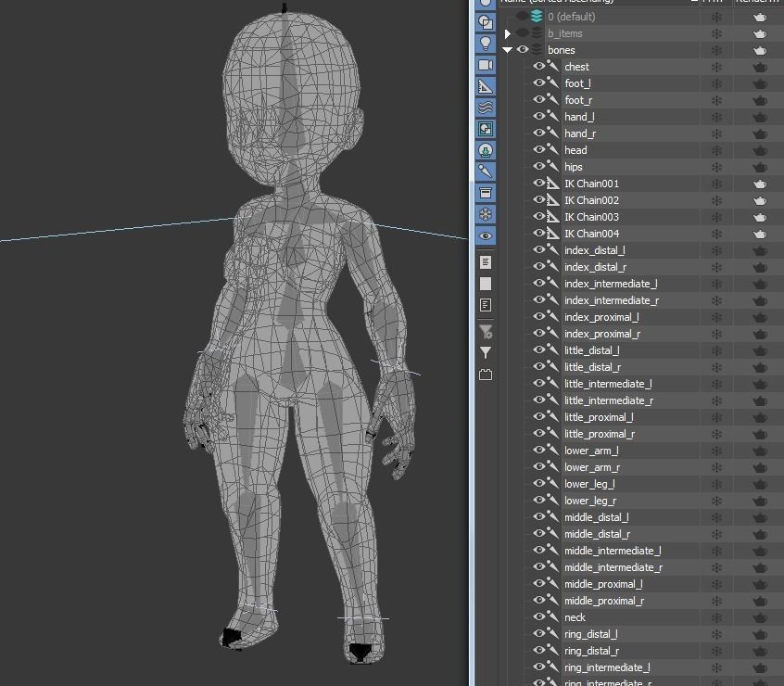Toggle the Display Shapes filter icon
The width and height of the screenshot is (784, 686).
coord(485,22)
